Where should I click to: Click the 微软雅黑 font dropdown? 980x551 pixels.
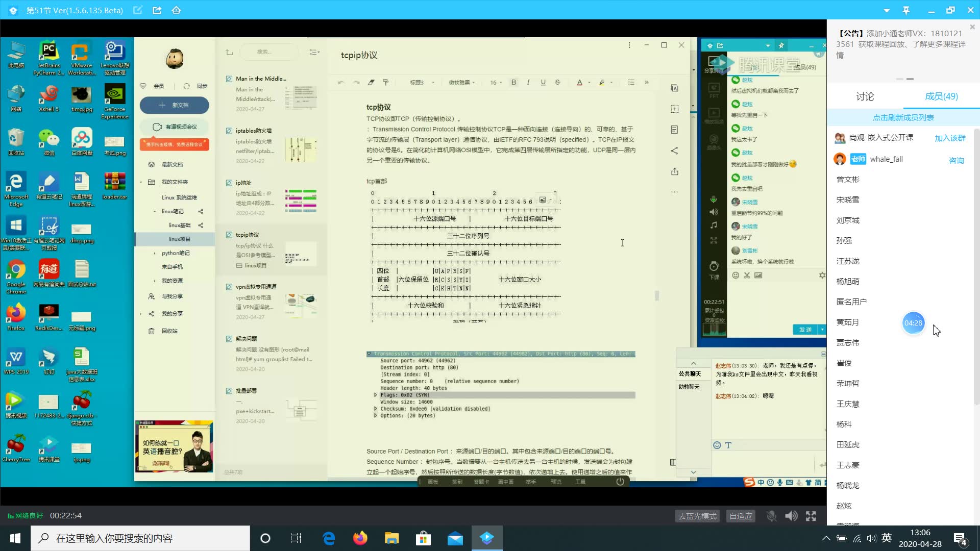point(465,82)
